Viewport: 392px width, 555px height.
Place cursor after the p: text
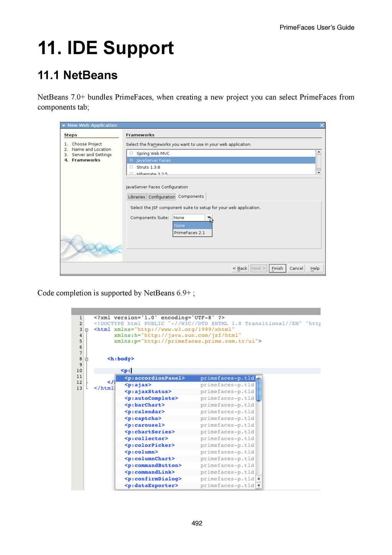click(x=132, y=371)
